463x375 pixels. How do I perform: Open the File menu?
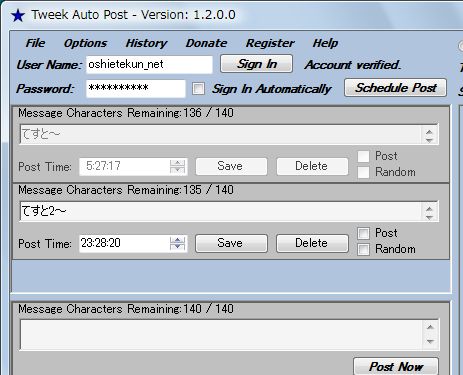click(35, 43)
